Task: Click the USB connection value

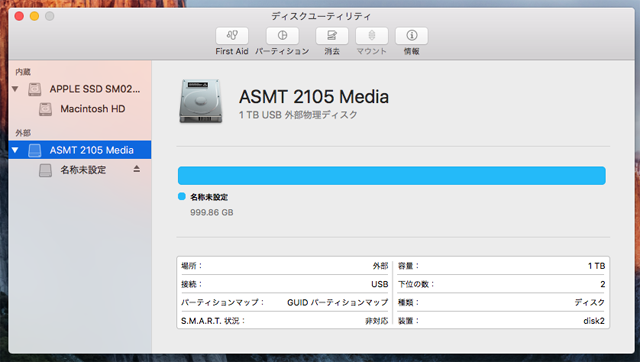Action: [380, 284]
